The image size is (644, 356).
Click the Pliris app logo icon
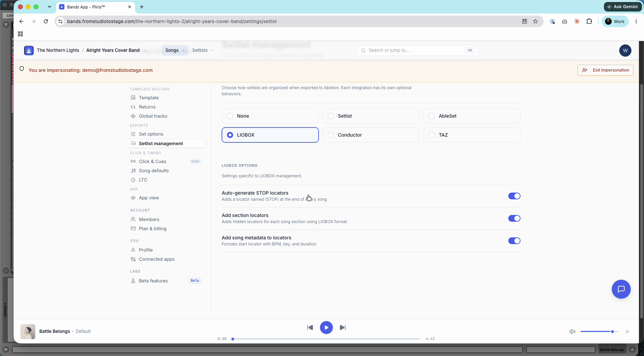tap(29, 51)
